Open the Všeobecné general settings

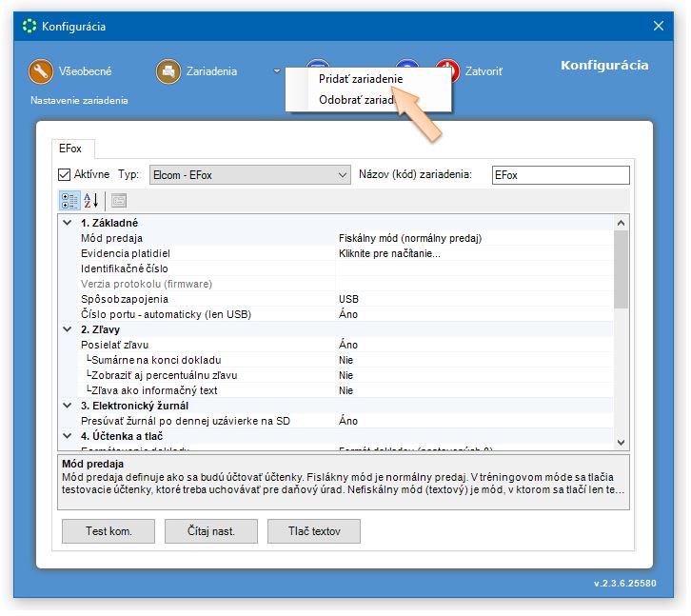pyautogui.click(x=41, y=71)
